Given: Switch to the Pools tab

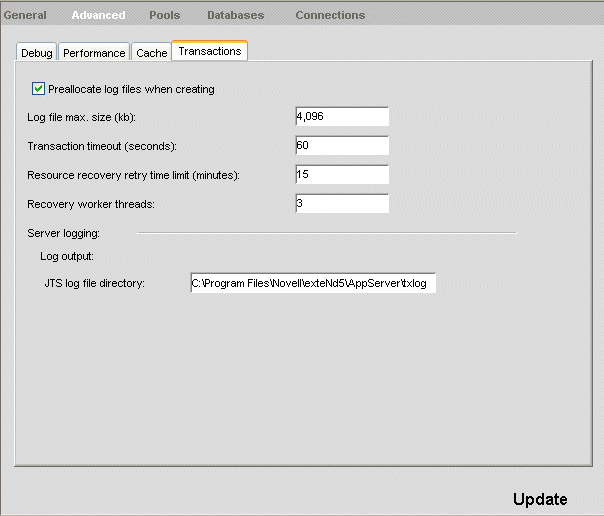Looking at the screenshot, I should pos(165,15).
